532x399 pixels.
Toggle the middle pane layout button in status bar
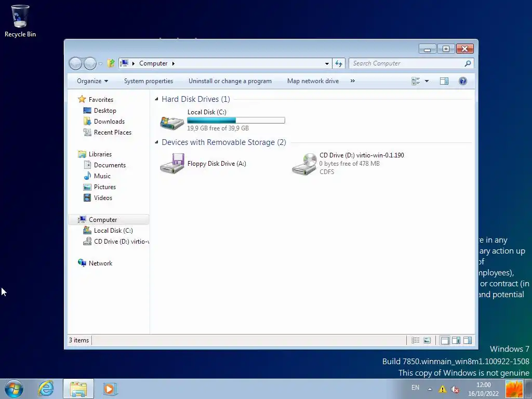[x=456, y=340]
